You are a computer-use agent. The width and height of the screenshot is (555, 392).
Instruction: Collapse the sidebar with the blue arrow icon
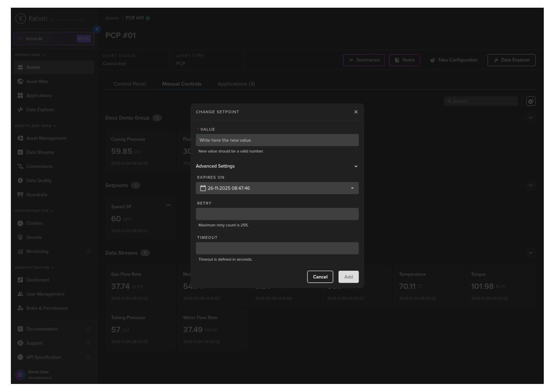(x=97, y=29)
